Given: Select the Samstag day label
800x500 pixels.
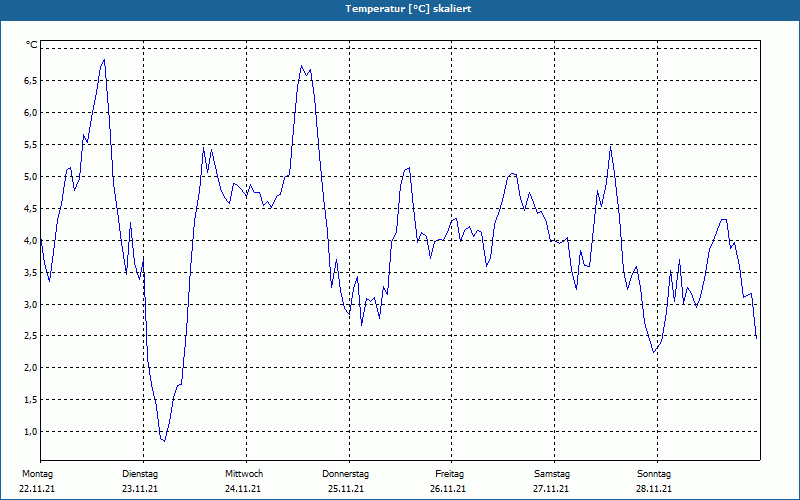Looking at the screenshot, I should pos(552,474).
